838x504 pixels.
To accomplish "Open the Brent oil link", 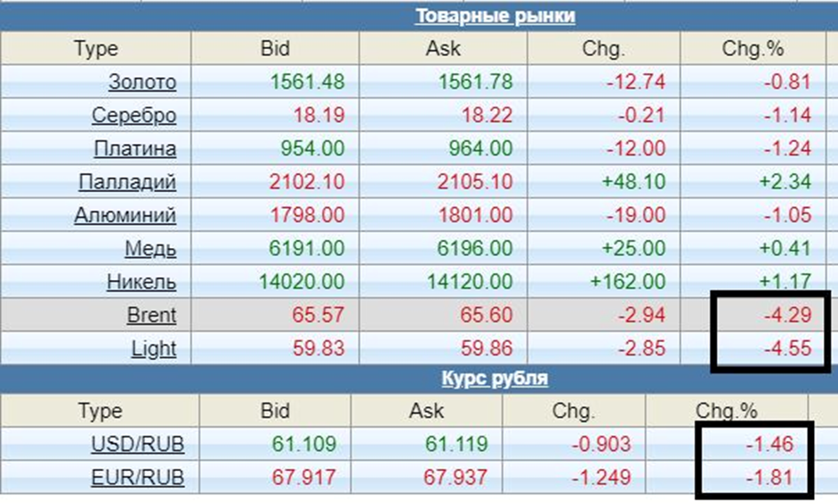I will pyautogui.click(x=151, y=315).
